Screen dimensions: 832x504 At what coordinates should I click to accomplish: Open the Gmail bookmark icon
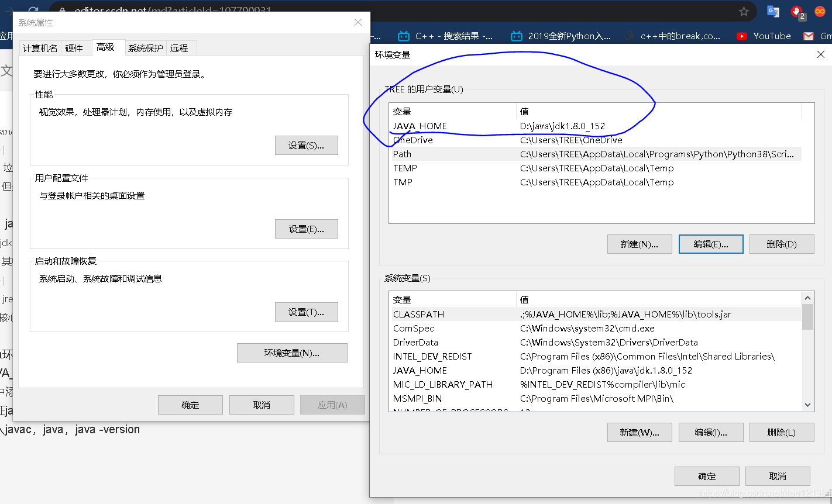[x=809, y=36]
